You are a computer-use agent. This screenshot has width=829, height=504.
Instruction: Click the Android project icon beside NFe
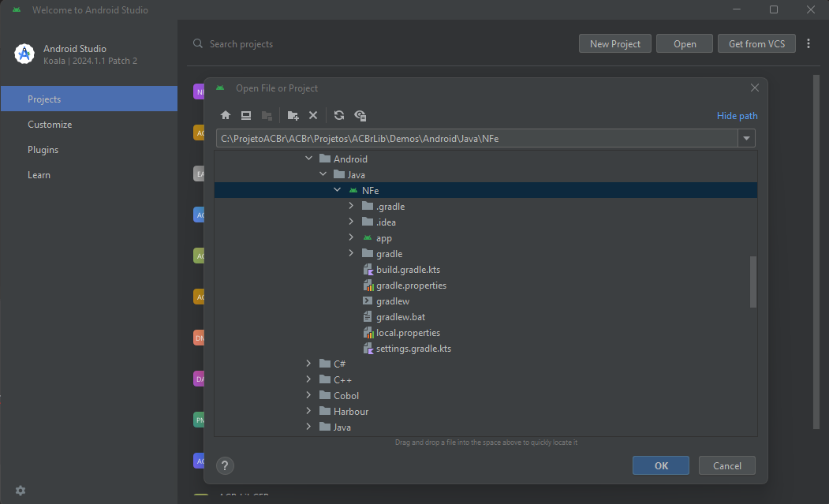point(353,190)
